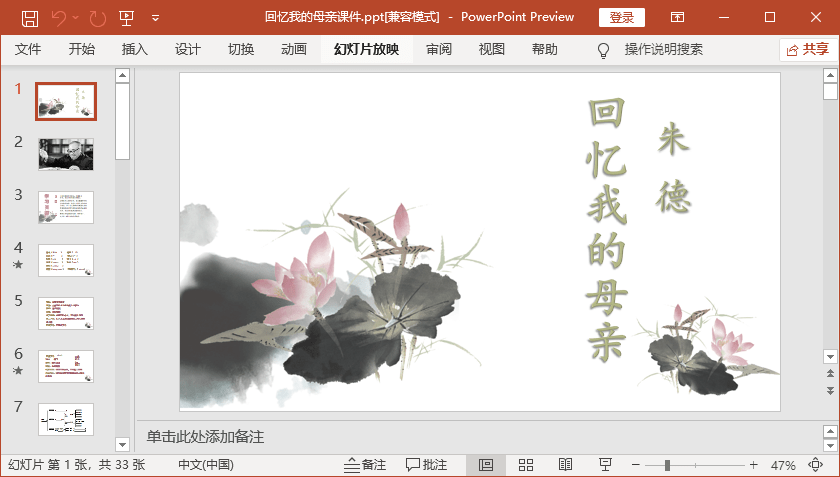
Task: Open the 文件 menu
Action: pyautogui.click(x=28, y=49)
